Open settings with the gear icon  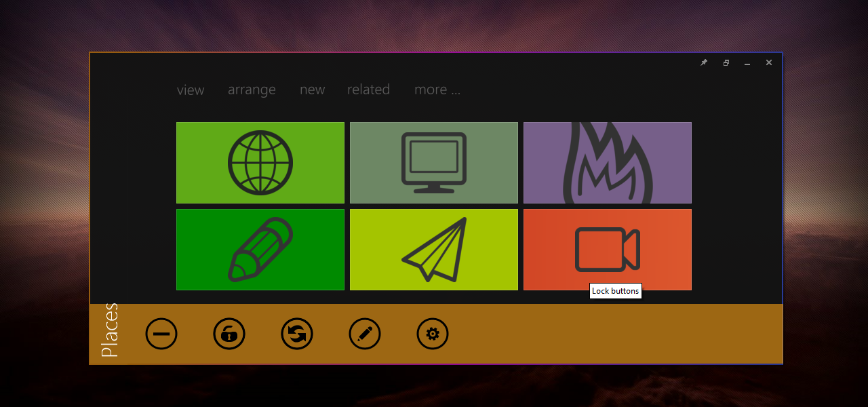(x=433, y=334)
